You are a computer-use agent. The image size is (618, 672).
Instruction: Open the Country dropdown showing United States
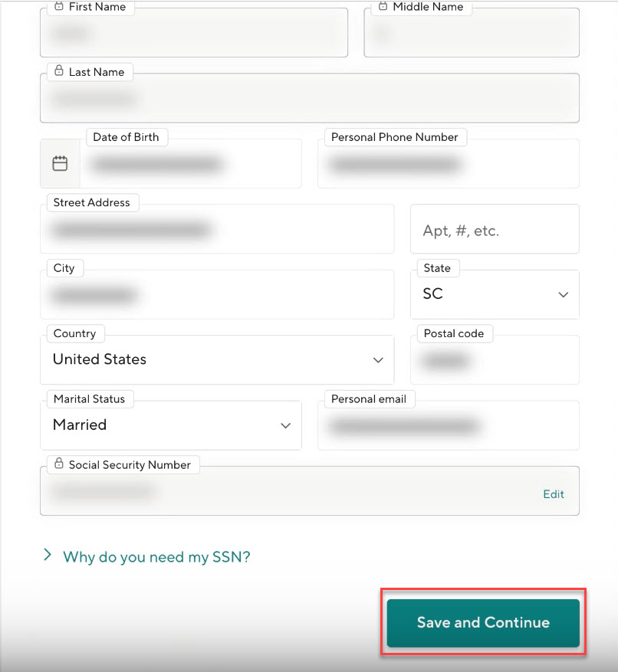pyautogui.click(x=217, y=359)
